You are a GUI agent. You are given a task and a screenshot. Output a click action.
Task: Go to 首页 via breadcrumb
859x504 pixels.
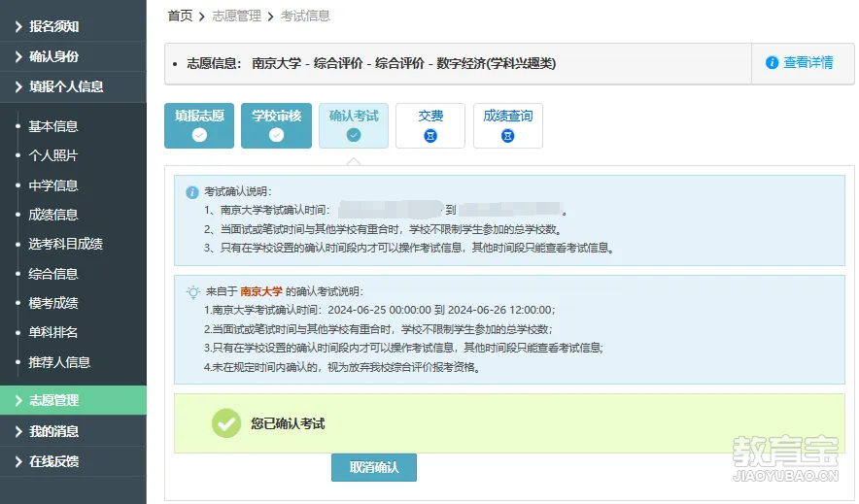click(180, 16)
